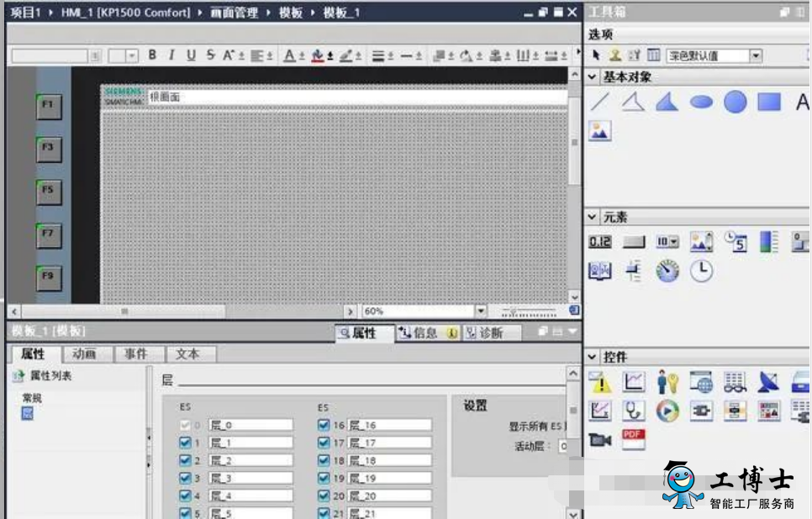Toggle the ES checkbox for 层_4
The height and width of the screenshot is (519, 812).
tap(185, 495)
